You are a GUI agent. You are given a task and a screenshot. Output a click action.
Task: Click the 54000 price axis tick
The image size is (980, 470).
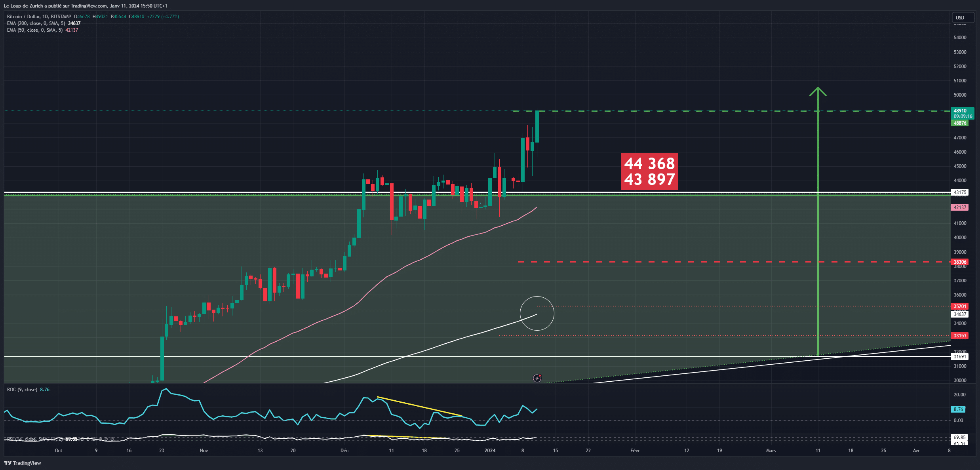click(960, 38)
